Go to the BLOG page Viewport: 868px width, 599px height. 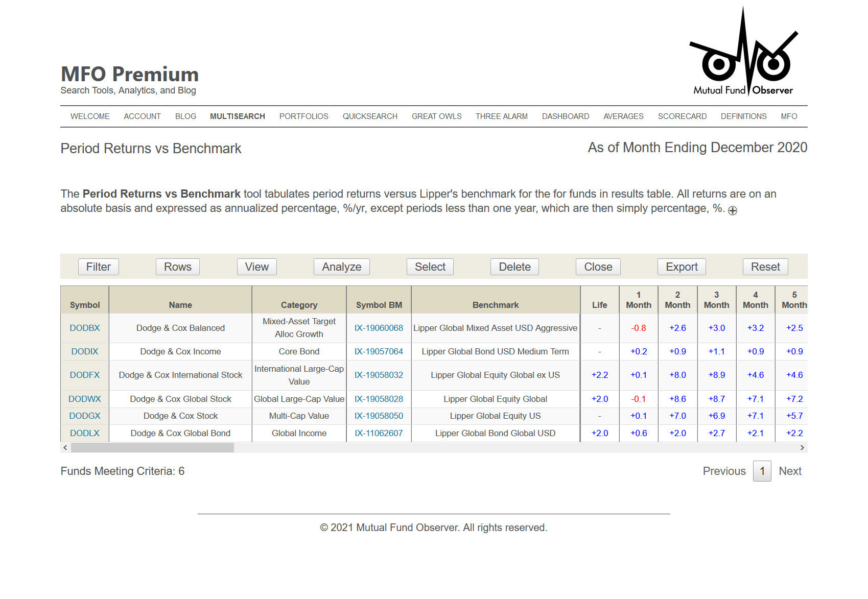(185, 116)
